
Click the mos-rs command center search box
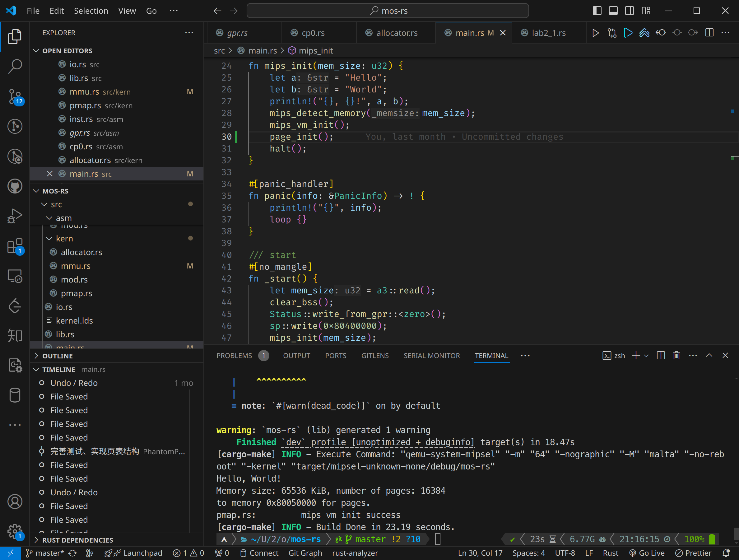tap(388, 11)
